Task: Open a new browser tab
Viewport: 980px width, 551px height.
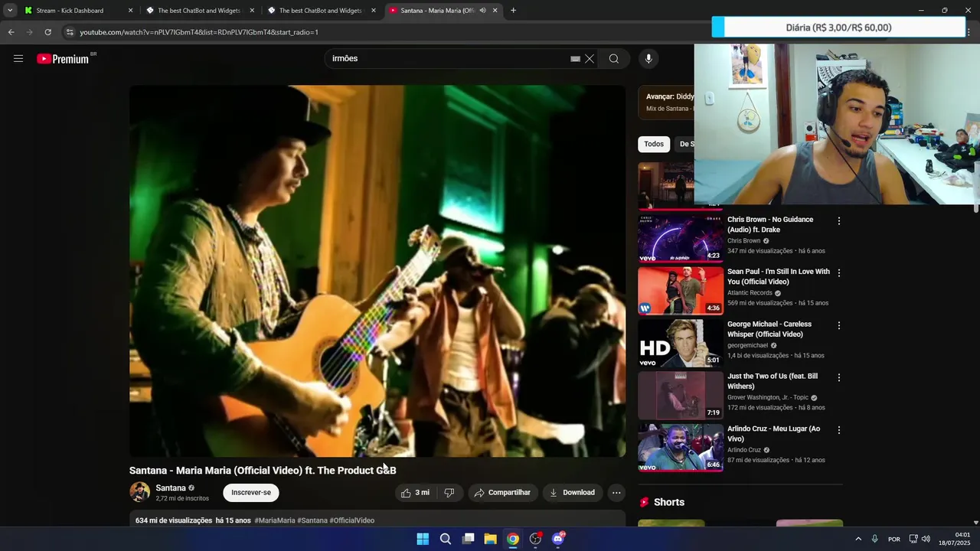Action: 513,11
